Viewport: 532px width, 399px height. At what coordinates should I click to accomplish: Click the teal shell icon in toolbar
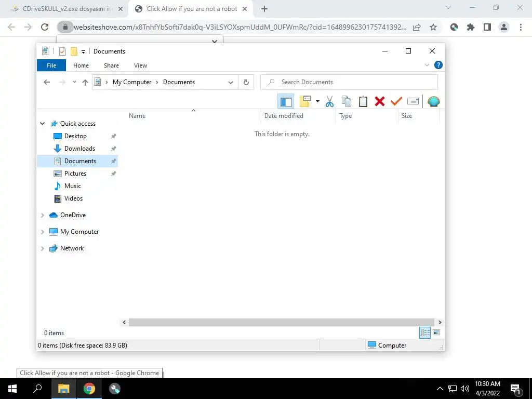tap(434, 101)
